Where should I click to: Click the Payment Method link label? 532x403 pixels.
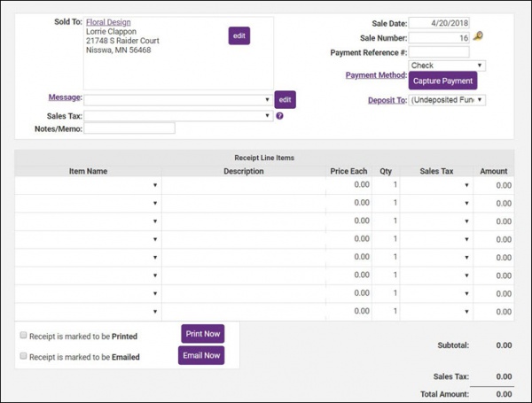(376, 75)
